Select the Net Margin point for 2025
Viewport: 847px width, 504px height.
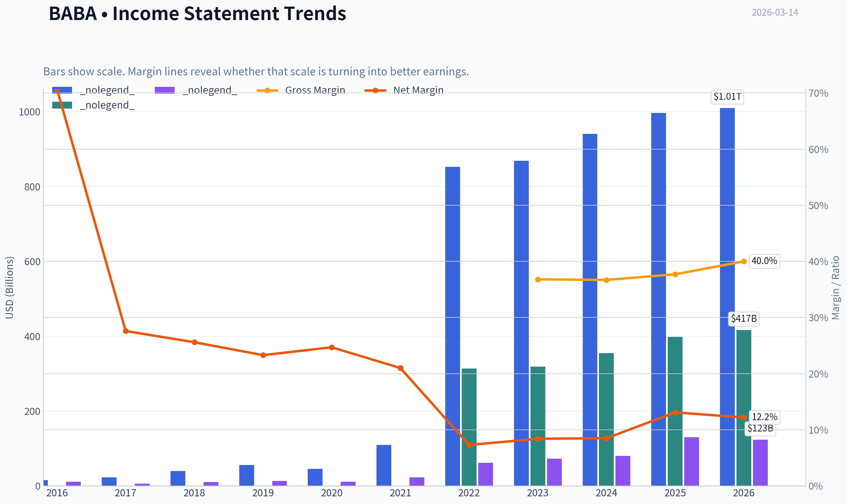click(x=675, y=413)
